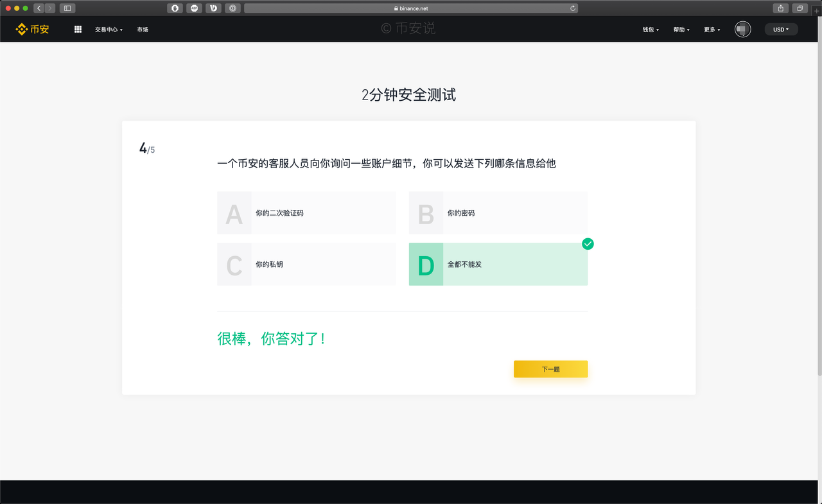The image size is (822, 504).
Task: Expand the 钱包 dropdown
Action: 651,30
